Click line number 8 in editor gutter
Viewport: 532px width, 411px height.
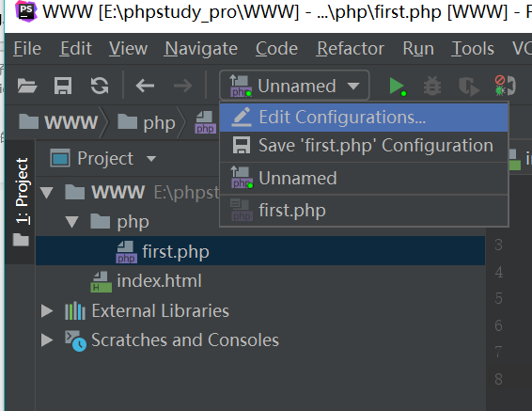tap(498, 379)
